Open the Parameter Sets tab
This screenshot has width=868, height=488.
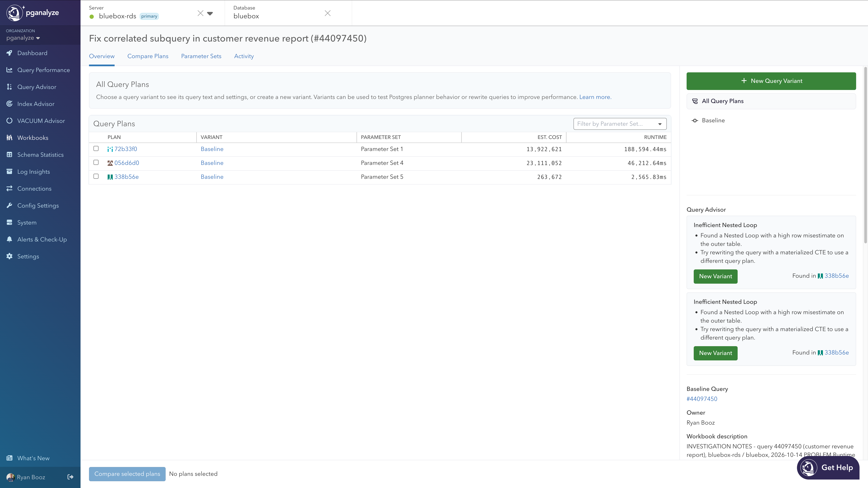point(201,56)
